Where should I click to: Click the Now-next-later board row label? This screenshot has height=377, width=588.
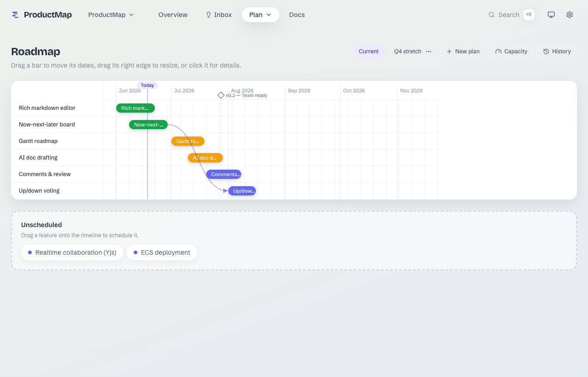(x=47, y=125)
